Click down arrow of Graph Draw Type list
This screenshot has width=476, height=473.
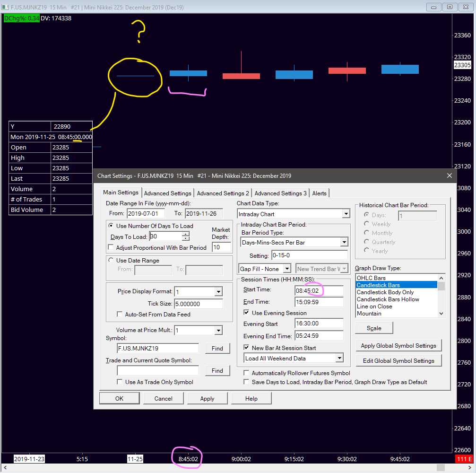point(441,314)
